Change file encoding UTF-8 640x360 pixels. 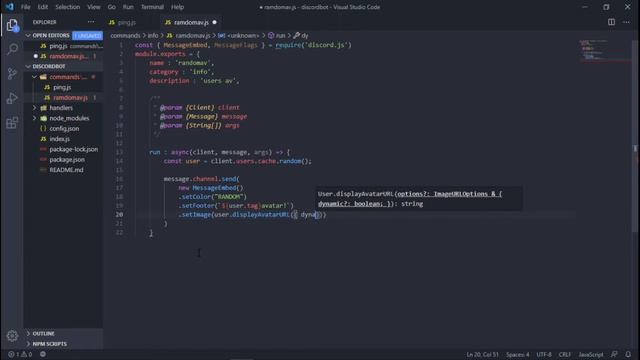coord(544,354)
